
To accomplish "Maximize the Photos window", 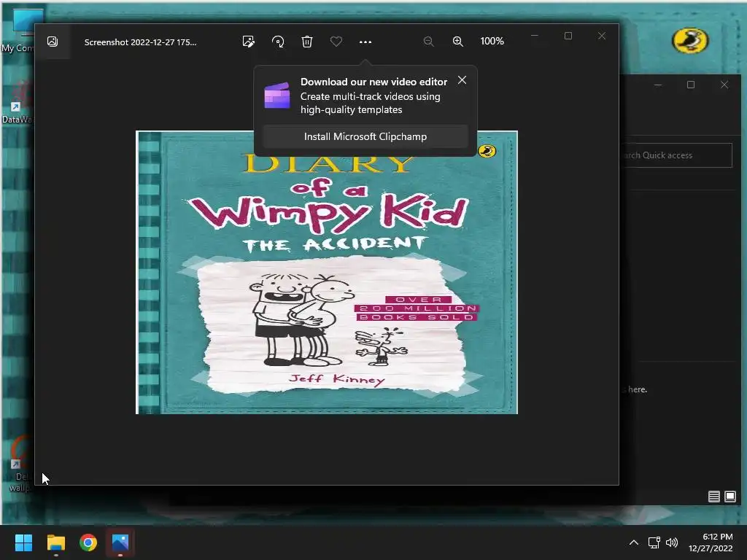I will click(x=568, y=36).
